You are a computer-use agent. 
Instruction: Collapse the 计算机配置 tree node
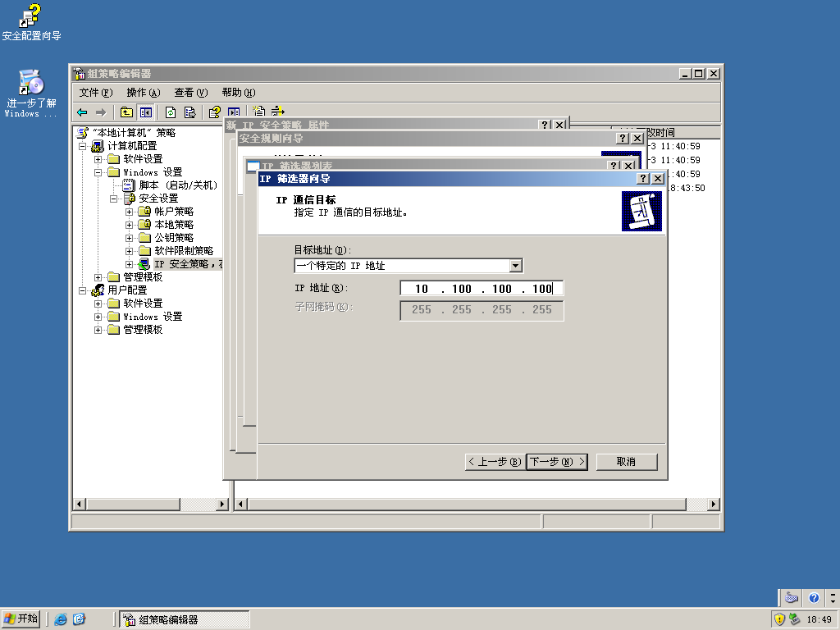(83, 146)
